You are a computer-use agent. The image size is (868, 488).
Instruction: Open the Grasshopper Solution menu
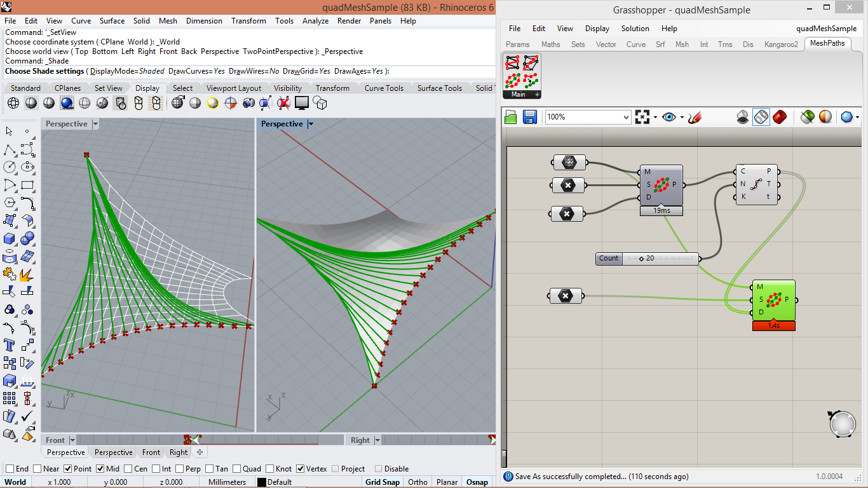click(635, 29)
